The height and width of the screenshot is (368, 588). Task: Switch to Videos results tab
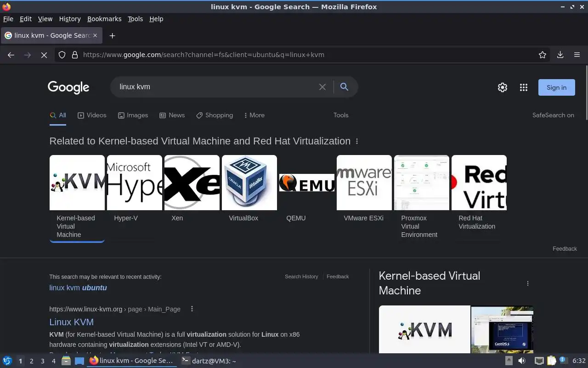[x=92, y=115]
